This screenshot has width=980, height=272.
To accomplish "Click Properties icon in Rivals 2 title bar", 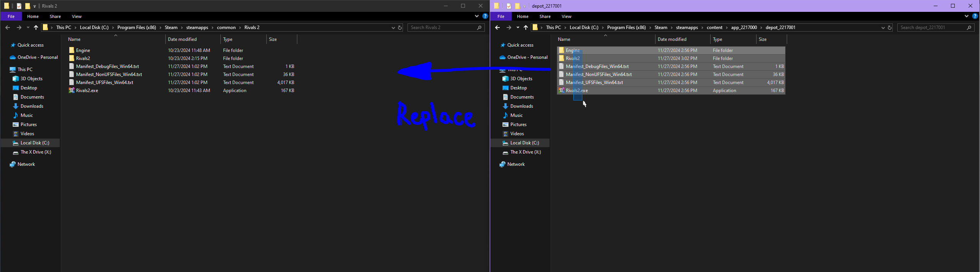I will tap(19, 6).
